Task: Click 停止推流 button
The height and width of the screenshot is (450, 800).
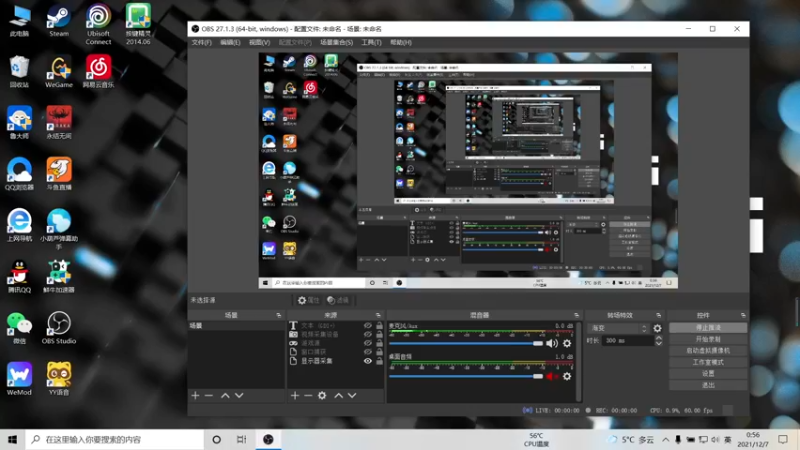Action: point(708,328)
